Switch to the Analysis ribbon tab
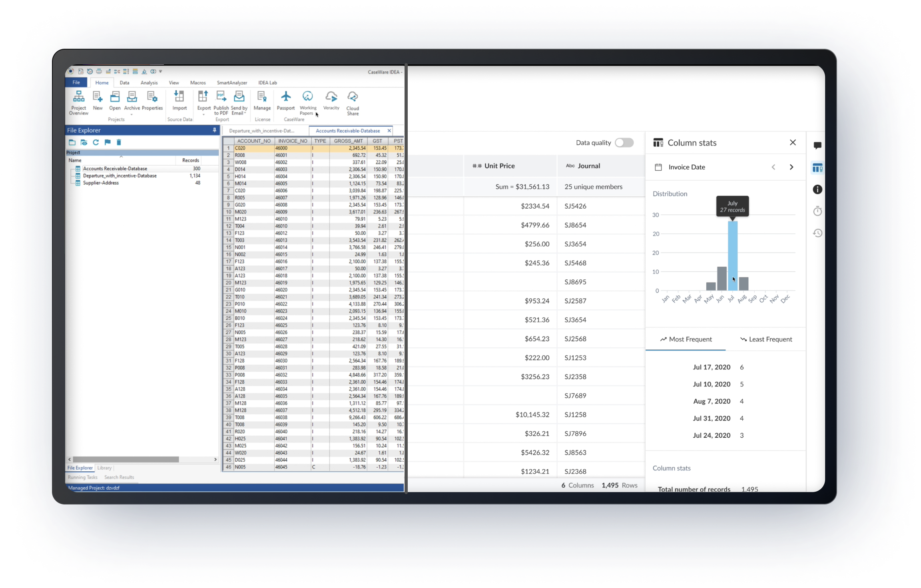 pos(149,83)
